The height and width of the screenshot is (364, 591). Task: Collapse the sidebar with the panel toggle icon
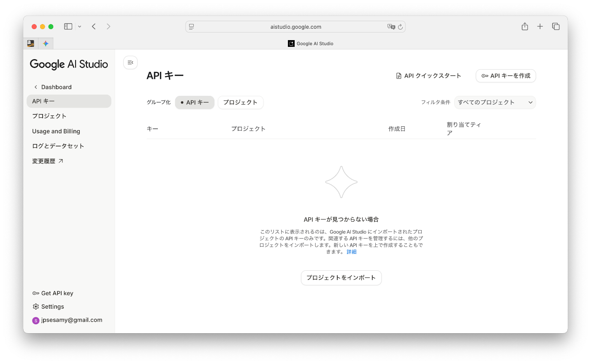(x=130, y=62)
